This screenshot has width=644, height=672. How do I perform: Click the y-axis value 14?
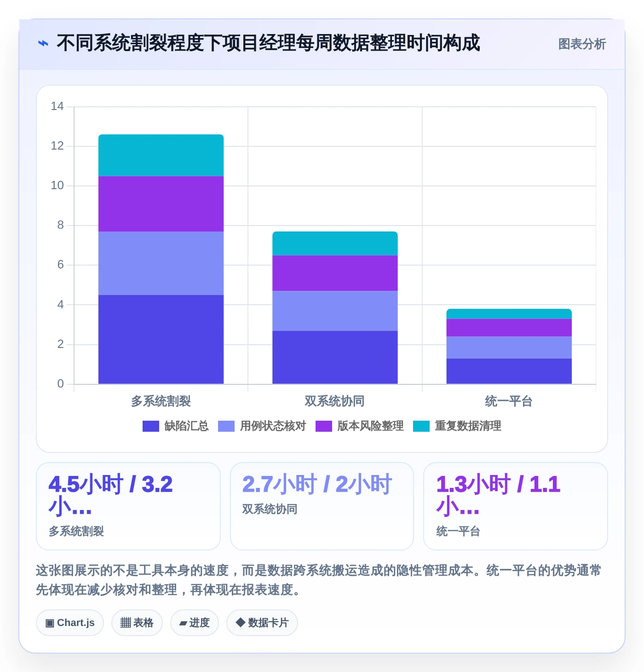coord(57,106)
